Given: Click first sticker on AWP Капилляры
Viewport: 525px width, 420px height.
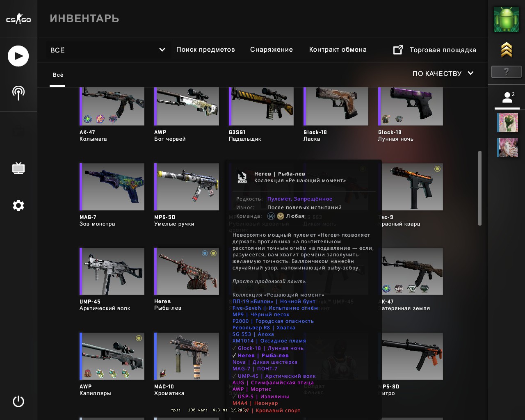Looking at the screenshot, I should point(87,374).
